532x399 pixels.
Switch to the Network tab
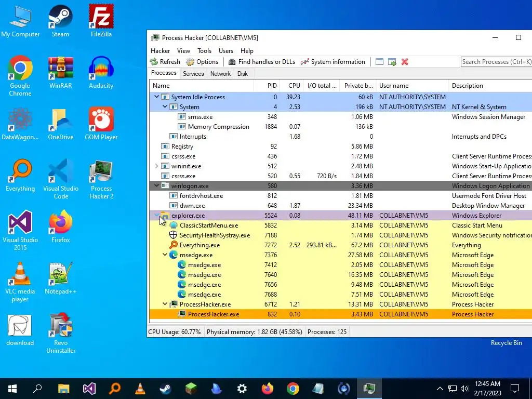pyautogui.click(x=220, y=74)
